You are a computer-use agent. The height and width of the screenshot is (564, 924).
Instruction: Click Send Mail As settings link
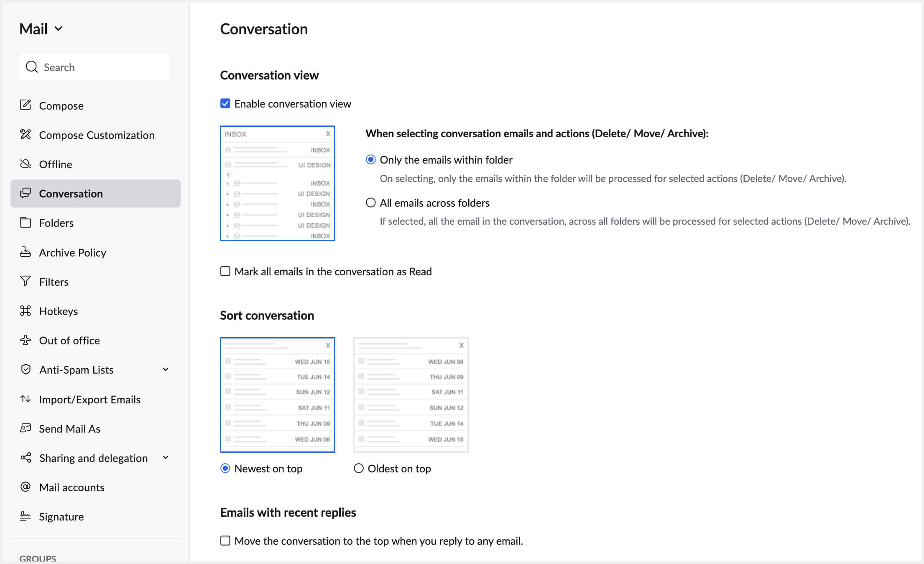69,428
